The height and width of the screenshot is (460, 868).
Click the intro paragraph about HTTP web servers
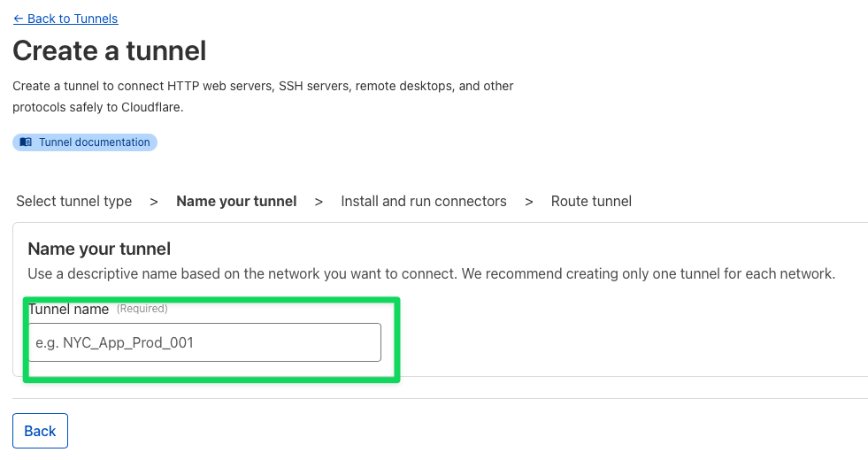click(x=263, y=96)
